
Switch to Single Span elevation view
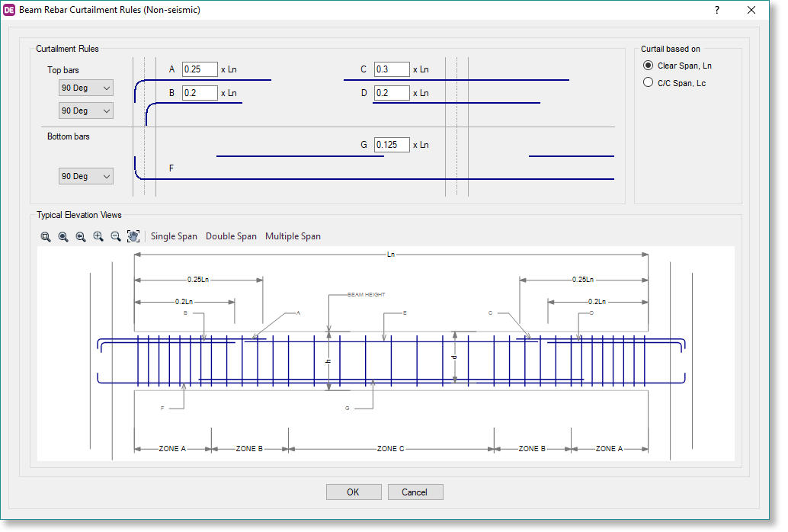pos(174,236)
